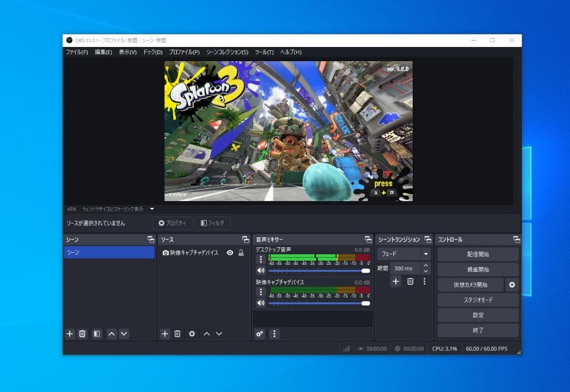This screenshot has height=392, width=570.
Task: Open the ツール(T) menu
Action: click(x=264, y=52)
